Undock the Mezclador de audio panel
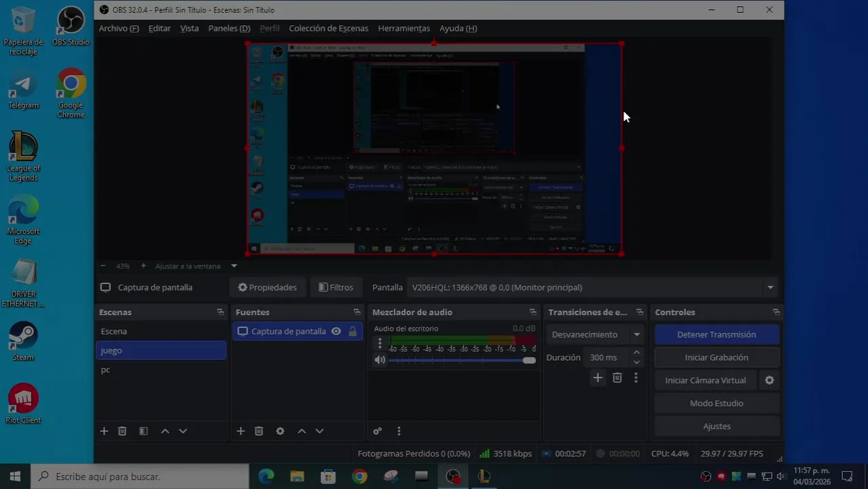Image resolution: width=868 pixels, height=489 pixels. [533, 312]
